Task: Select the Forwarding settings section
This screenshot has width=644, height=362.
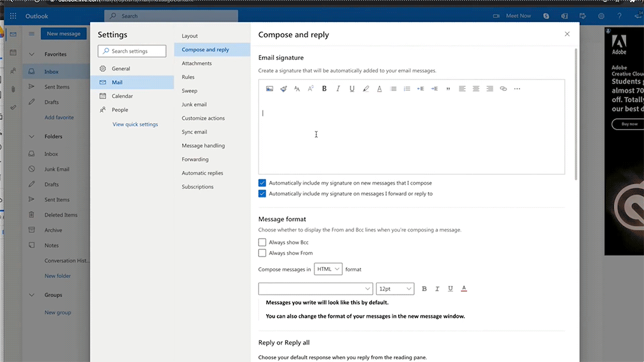Action: [194, 159]
